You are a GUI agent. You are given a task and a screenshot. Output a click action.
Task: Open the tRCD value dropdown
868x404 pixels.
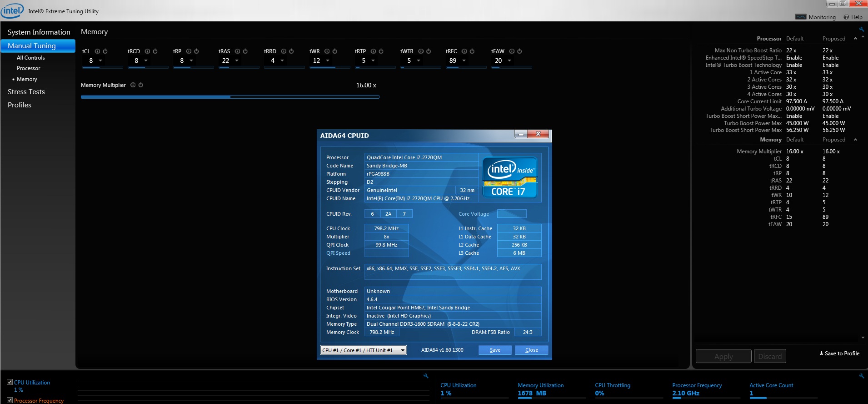click(x=146, y=61)
